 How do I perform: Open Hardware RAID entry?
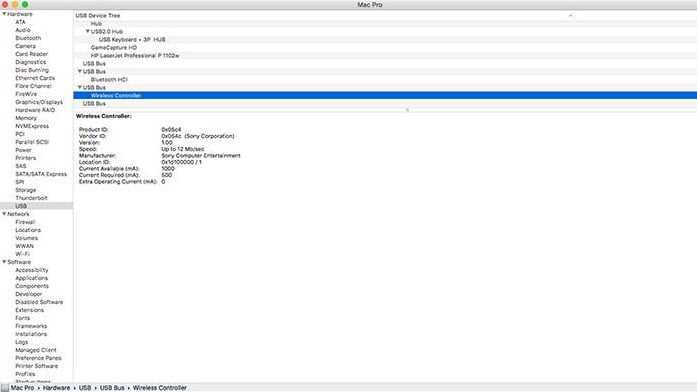[35, 110]
